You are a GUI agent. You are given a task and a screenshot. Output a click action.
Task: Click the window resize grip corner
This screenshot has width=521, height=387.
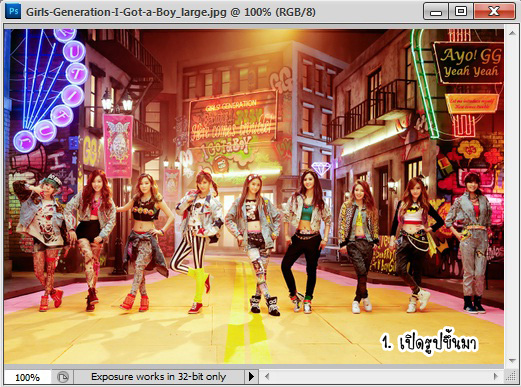click(x=511, y=377)
